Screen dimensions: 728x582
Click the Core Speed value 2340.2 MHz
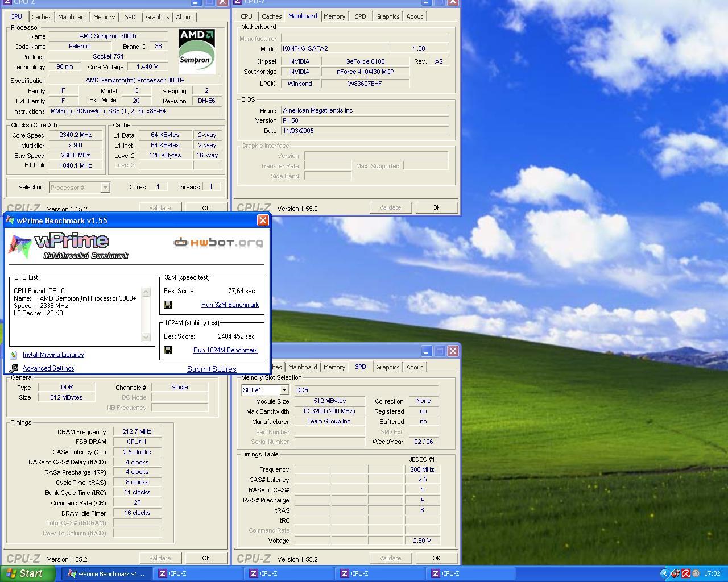coord(75,135)
